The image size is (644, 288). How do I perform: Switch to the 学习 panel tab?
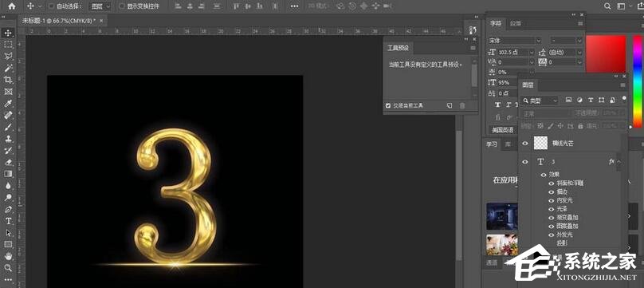pos(492,144)
